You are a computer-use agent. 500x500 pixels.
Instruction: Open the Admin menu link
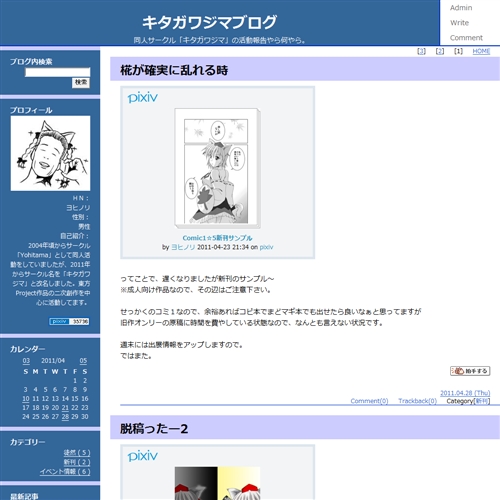[x=461, y=8]
